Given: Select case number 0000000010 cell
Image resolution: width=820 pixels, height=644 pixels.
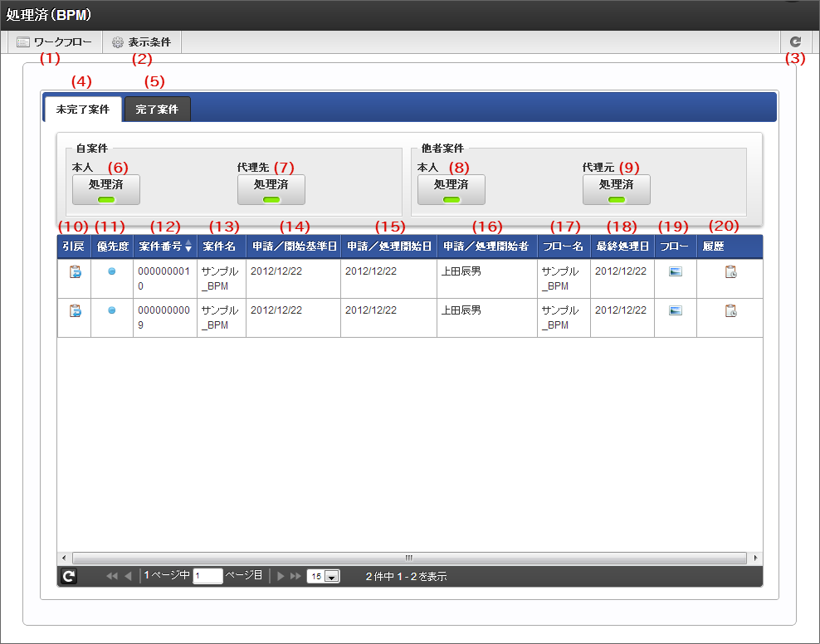Looking at the screenshot, I should 165,279.
